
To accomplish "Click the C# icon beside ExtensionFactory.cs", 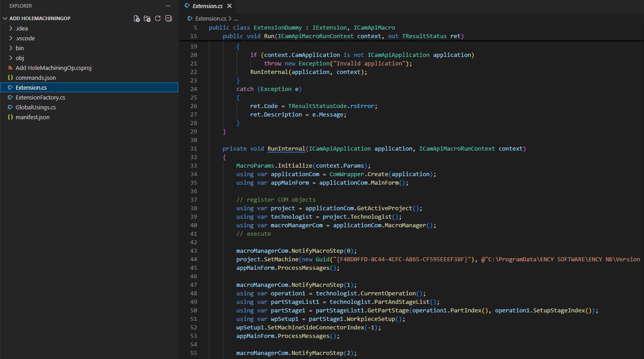I will (x=10, y=97).
